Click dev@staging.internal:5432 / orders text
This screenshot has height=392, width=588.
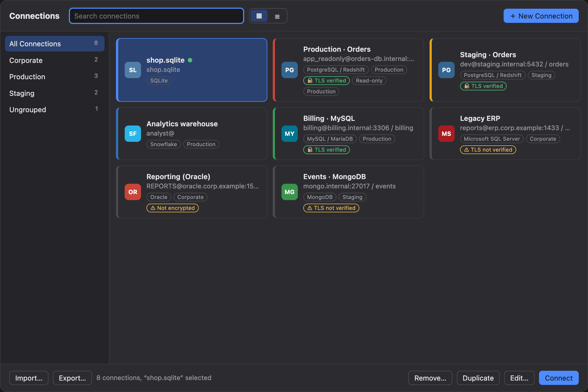coord(514,64)
